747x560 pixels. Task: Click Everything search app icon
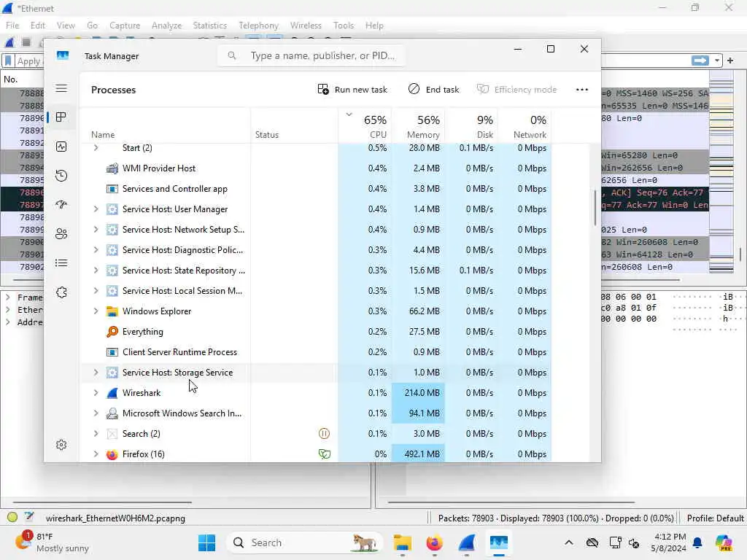tap(112, 332)
